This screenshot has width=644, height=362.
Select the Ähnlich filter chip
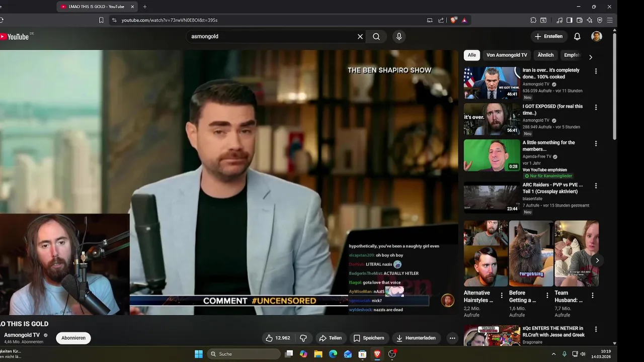(545, 55)
